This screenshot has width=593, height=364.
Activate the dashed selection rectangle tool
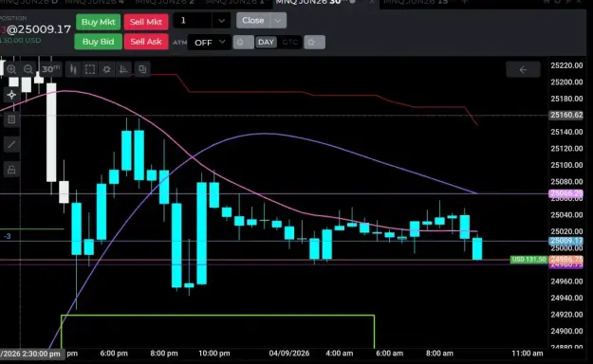[x=90, y=69]
